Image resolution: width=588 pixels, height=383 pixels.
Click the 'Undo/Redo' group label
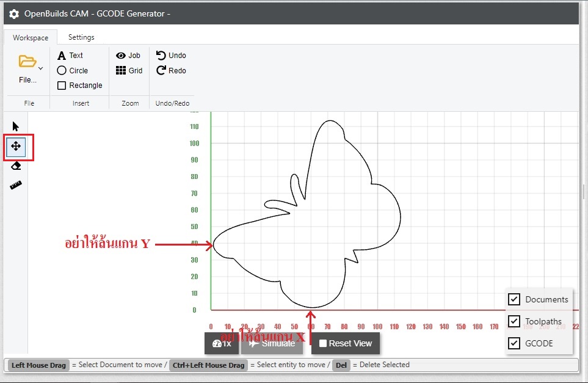tap(173, 103)
